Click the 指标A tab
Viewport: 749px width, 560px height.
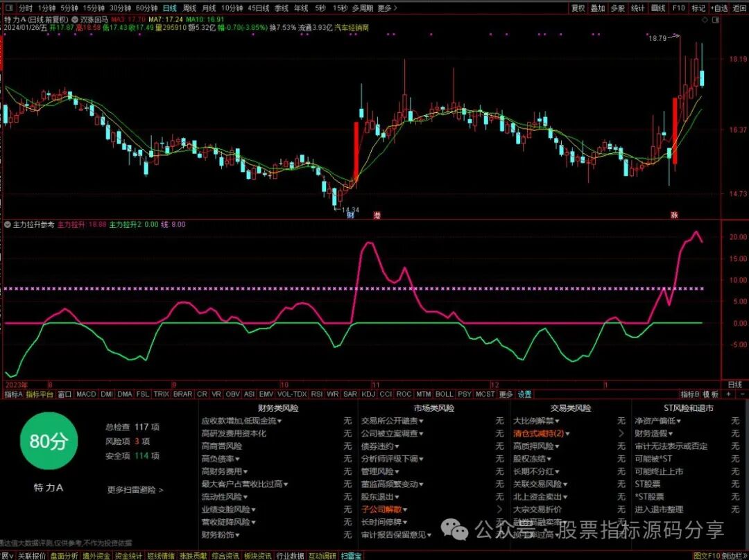[x=13, y=394]
